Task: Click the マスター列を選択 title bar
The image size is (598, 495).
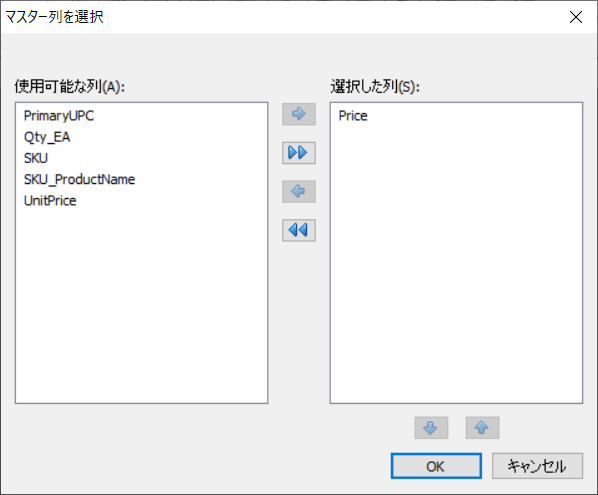Action: (x=267, y=17)
